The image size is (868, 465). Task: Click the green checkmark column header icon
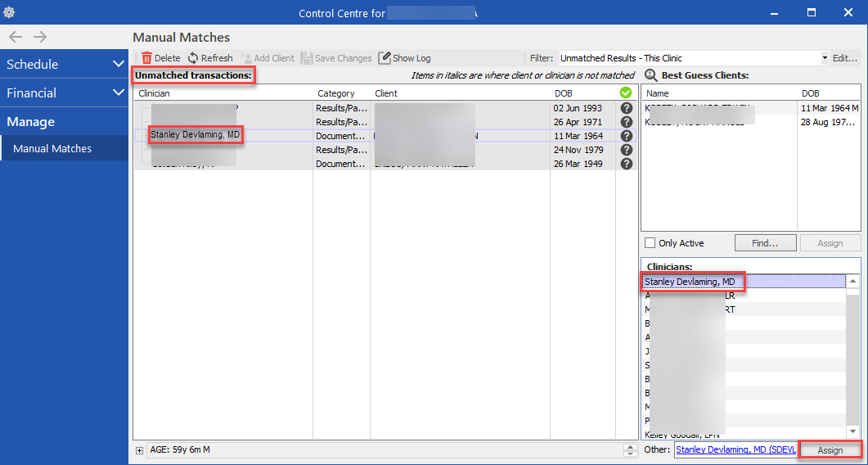[626, 93]
